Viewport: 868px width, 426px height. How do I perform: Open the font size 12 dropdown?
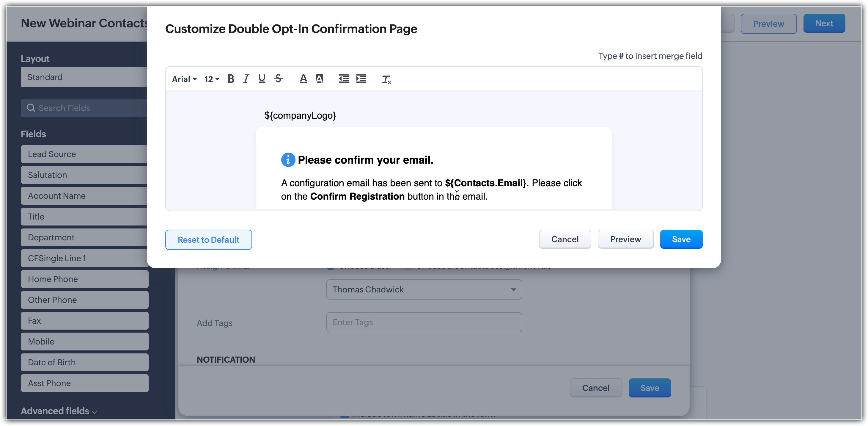pos(212,79)
